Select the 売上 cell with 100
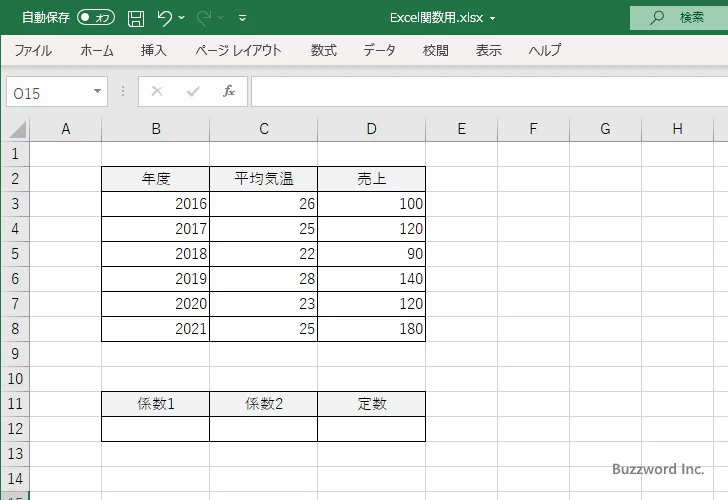 [x=371, y=204]
